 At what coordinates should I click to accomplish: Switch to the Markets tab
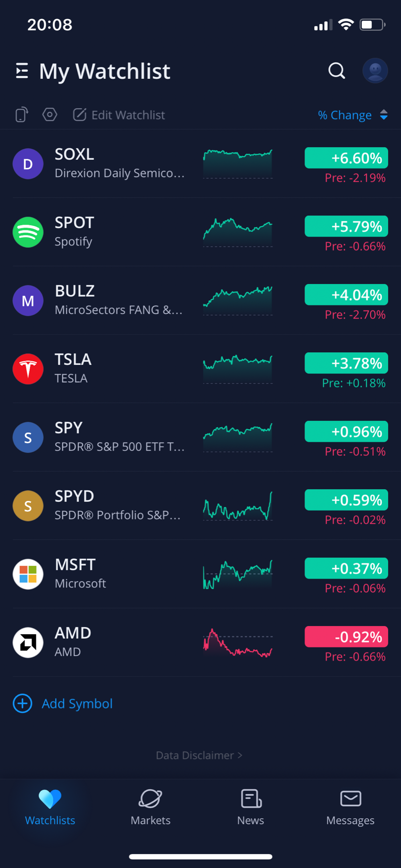(x=151, y=807)
